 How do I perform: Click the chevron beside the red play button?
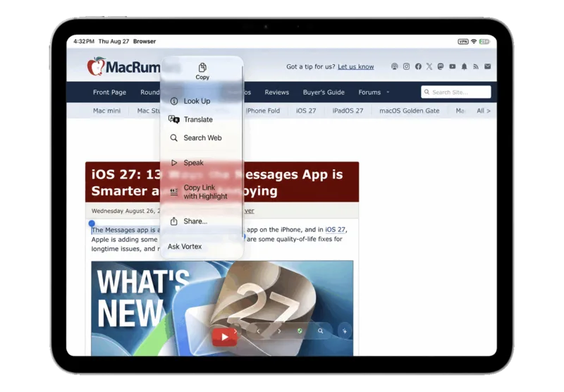coord(235,331)
